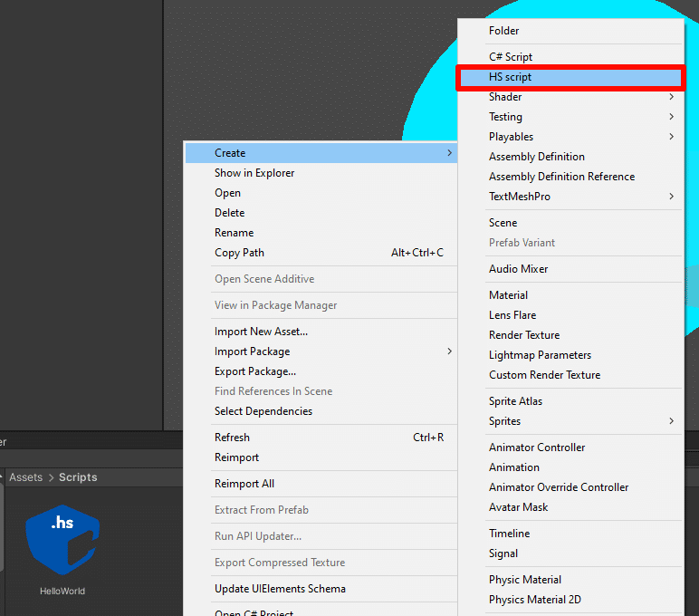
Task: Create a Render Texture
Action: pos(570,335)
